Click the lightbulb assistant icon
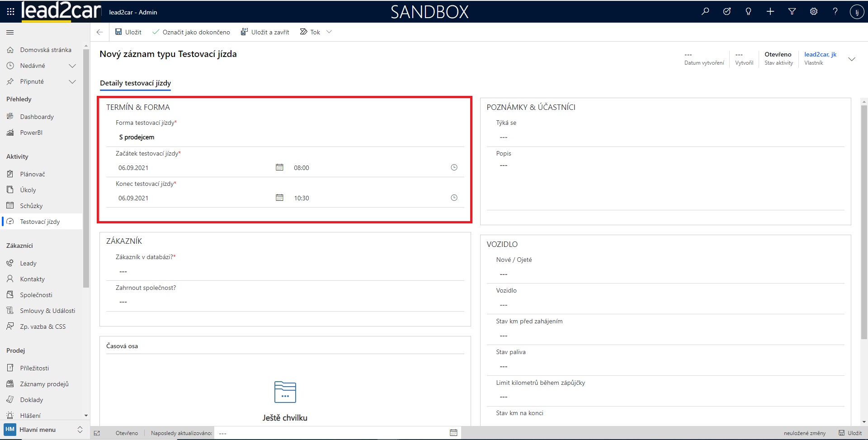 tap(749, 12)
